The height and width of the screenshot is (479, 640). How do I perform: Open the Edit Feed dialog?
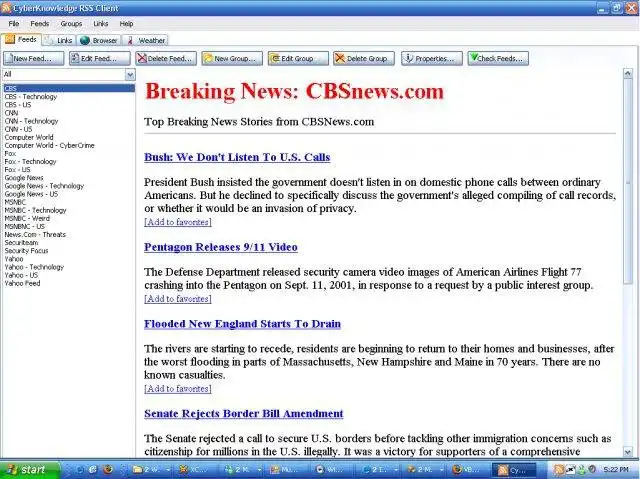(x=100, y=58)
